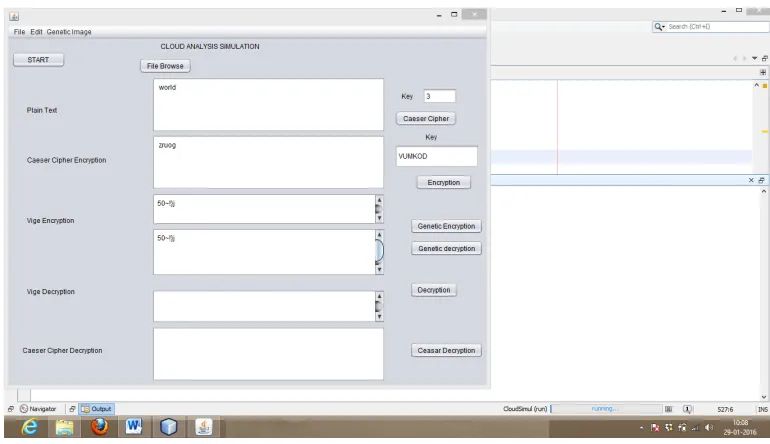Click down arrow of Vige Decryption scrollbar

pos(379,317)
